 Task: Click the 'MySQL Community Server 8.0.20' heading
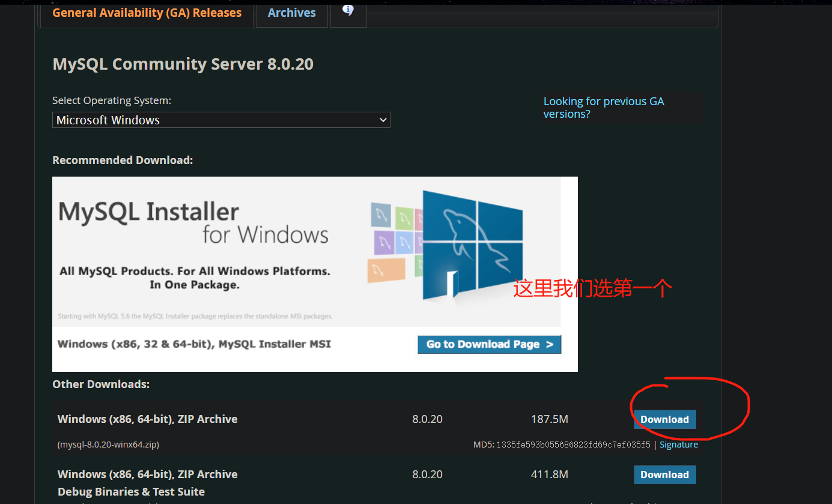183,64
